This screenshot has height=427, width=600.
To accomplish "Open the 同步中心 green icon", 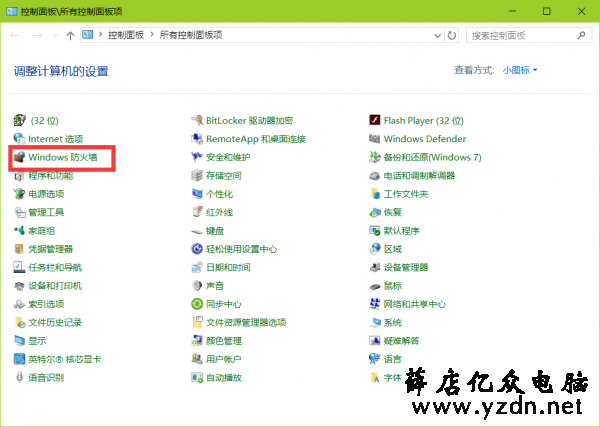I will tap(197, 304).
